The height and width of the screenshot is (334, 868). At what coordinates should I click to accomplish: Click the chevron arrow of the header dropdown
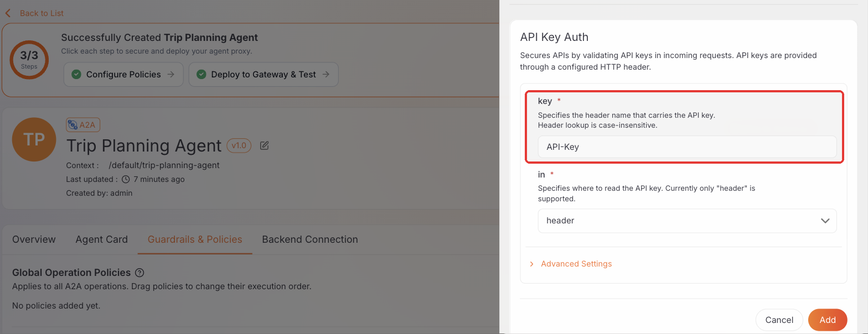825,221
